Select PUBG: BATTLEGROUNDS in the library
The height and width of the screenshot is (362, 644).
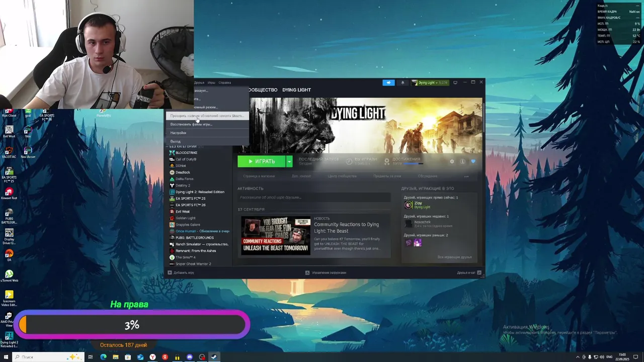(195, 238)
